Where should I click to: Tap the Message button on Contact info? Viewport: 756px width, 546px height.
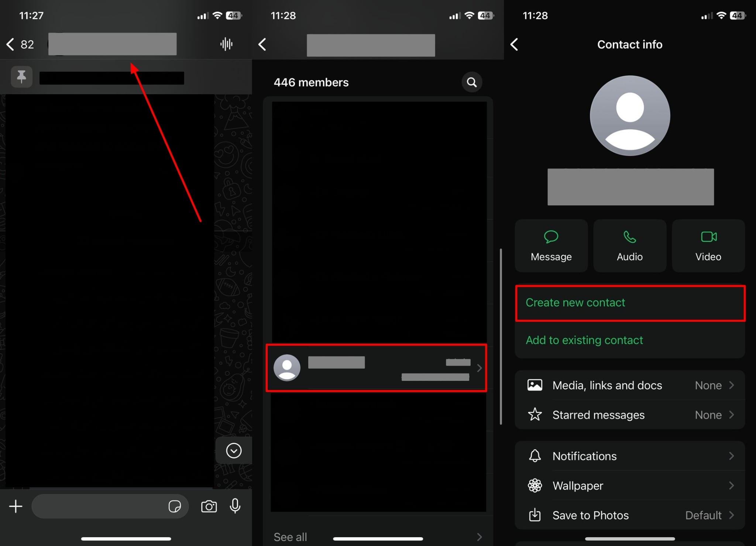(551, 246)
